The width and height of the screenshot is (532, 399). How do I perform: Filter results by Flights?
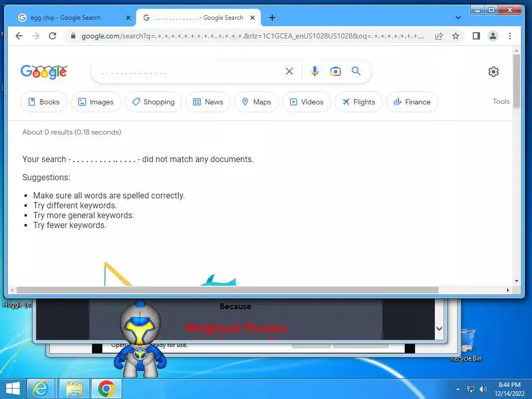pos(358,102)
